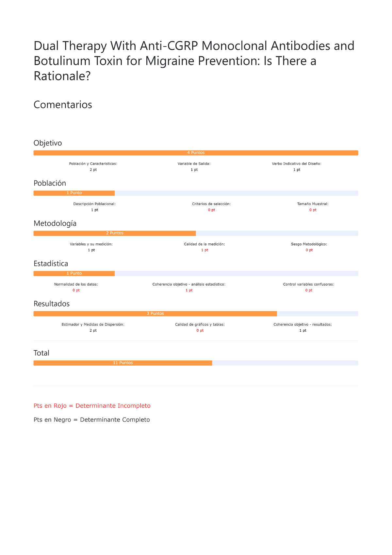This screenshot has width=392, height=555.
Task: Click the red Determinante Incompleto legend text
Action: point(92,406)
